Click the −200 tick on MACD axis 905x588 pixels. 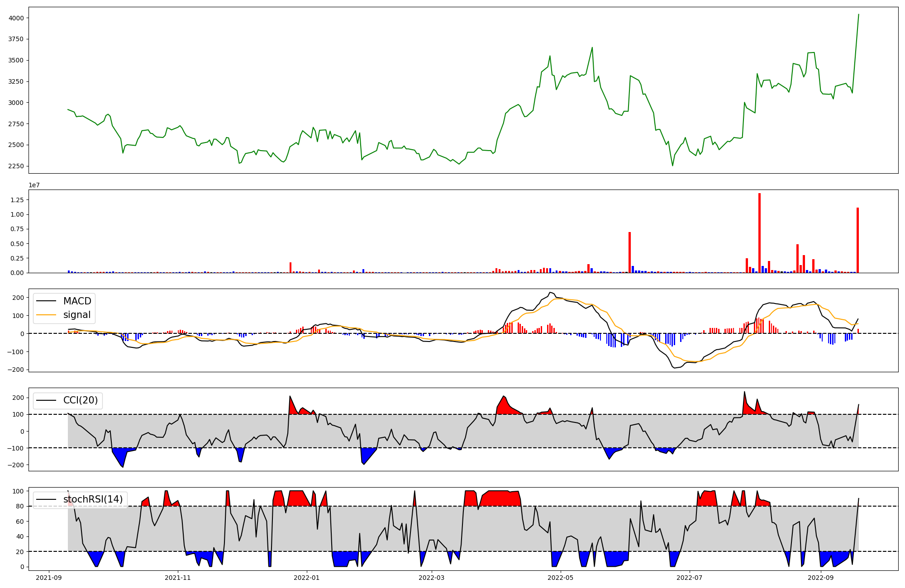[x=15, y=370]
